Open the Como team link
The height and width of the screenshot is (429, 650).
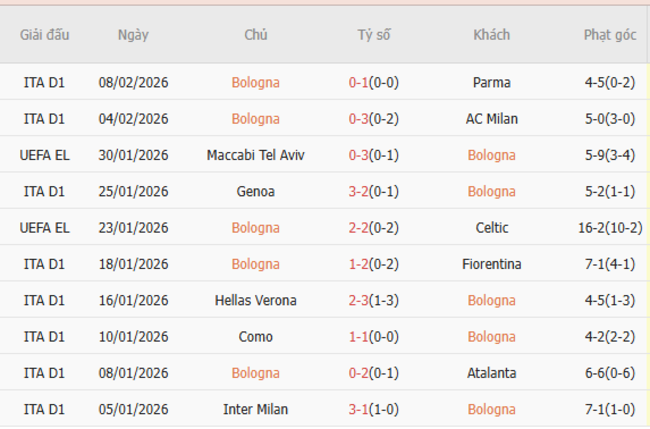pyautogui.click(x=256, y=337)
